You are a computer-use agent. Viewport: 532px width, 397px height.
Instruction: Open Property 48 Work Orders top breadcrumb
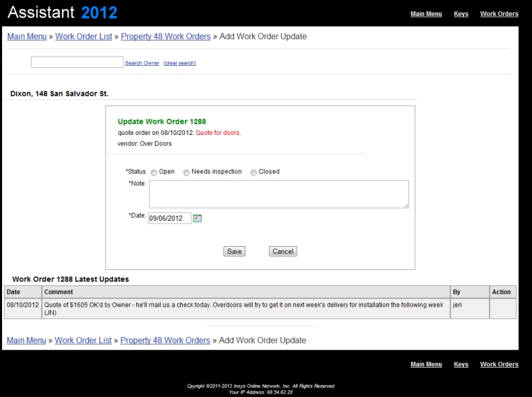(x=166, y=37)
